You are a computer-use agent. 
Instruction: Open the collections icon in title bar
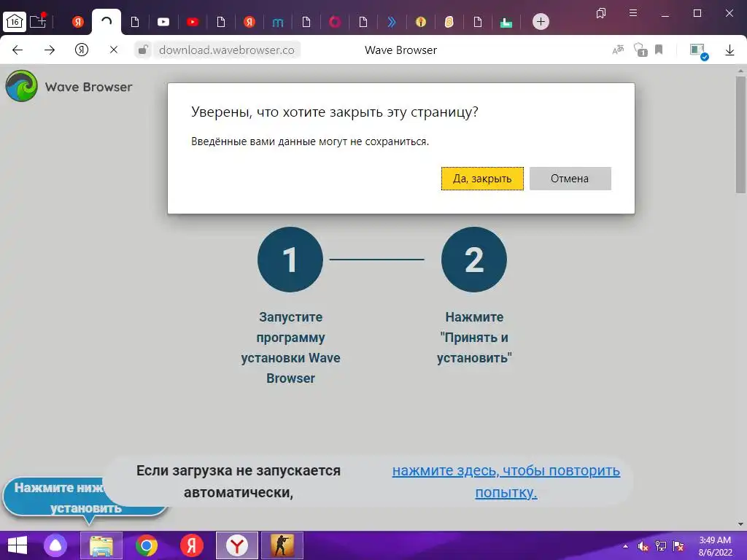click(601, 13)
